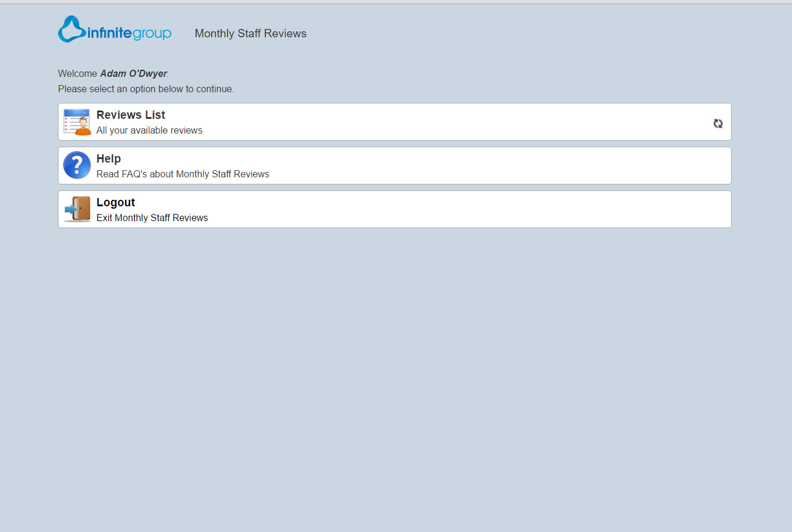Open Help FAQ's option

[x=395, y=166]
